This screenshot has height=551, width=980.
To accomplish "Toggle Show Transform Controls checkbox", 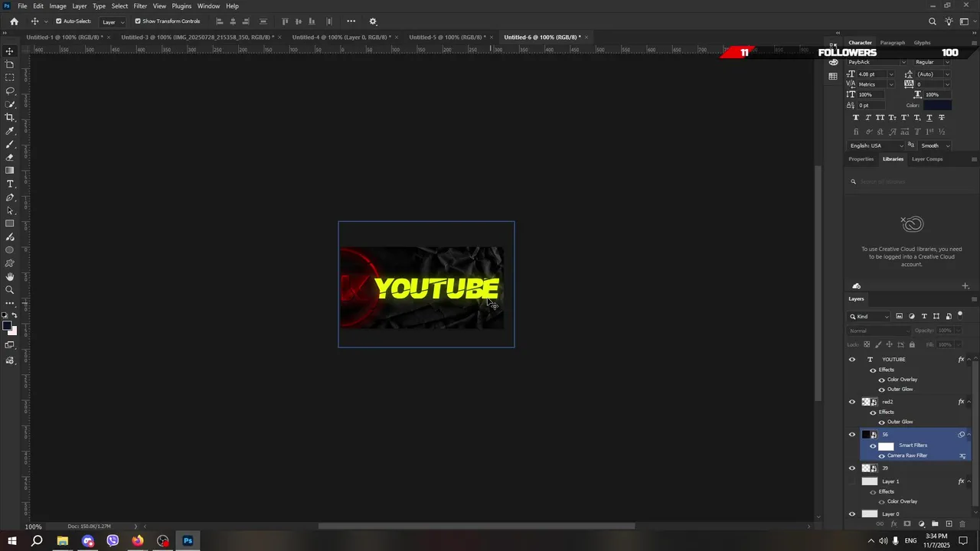I will tap(138, 21).
